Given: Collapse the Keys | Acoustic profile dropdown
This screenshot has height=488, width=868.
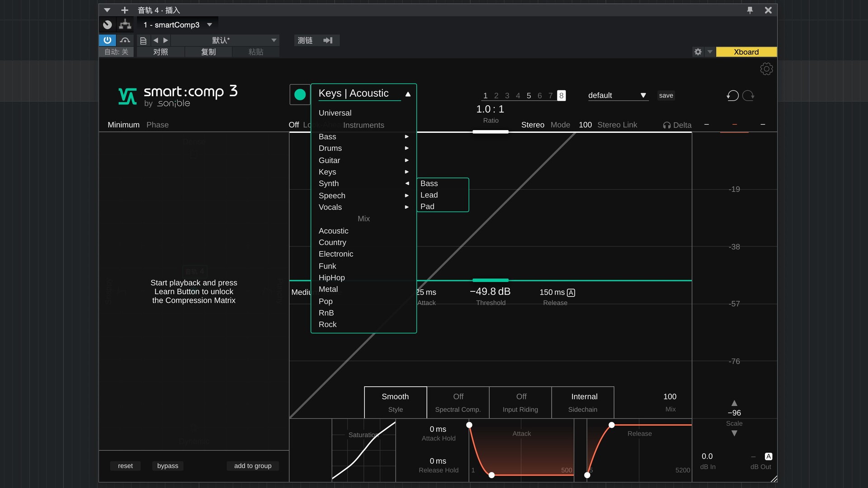Looking at the screenshot, I should (408, 94).
